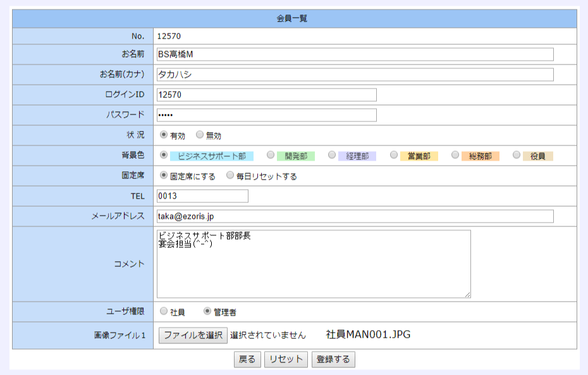Click the green 開発部 color label
The width and height of the screenshot is (588, 375).
pos(296,156)
